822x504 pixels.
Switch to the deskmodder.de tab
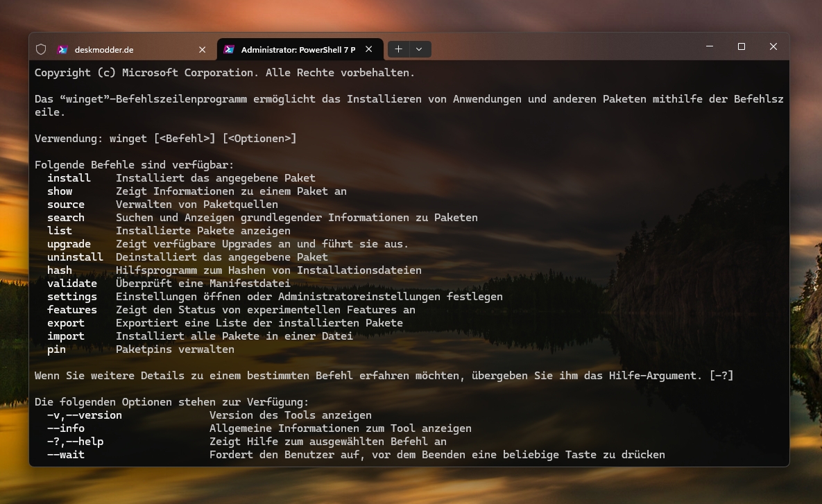point(123,49)
